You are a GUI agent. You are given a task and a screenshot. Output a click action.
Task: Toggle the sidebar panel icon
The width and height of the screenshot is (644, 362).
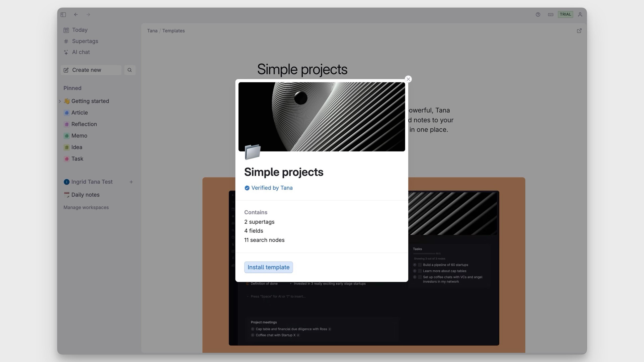pos(63,14)
